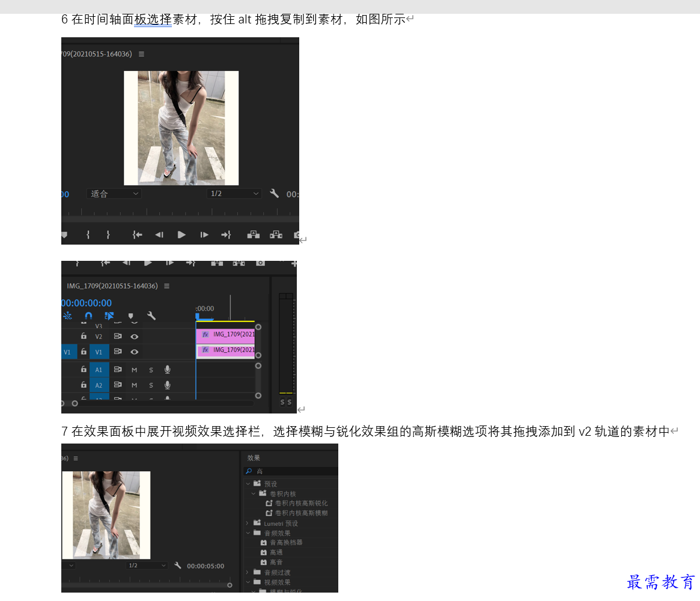Click the A1 track target button
This screenshot has height=601, width=700.
[99, 370]
